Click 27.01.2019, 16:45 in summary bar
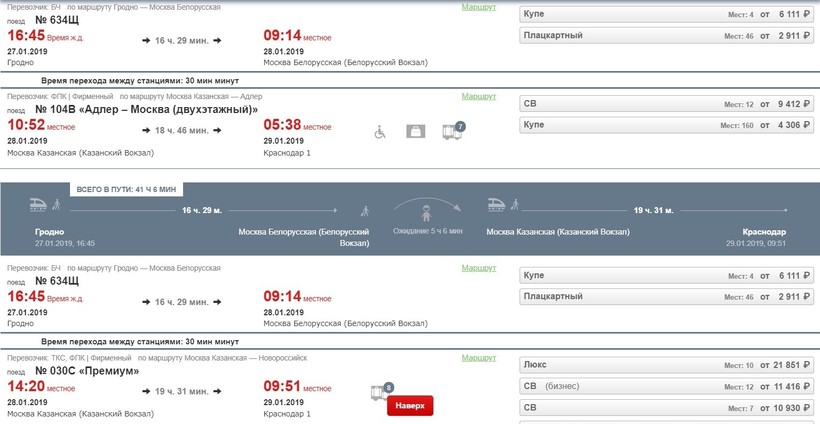 tap(65, 244)
